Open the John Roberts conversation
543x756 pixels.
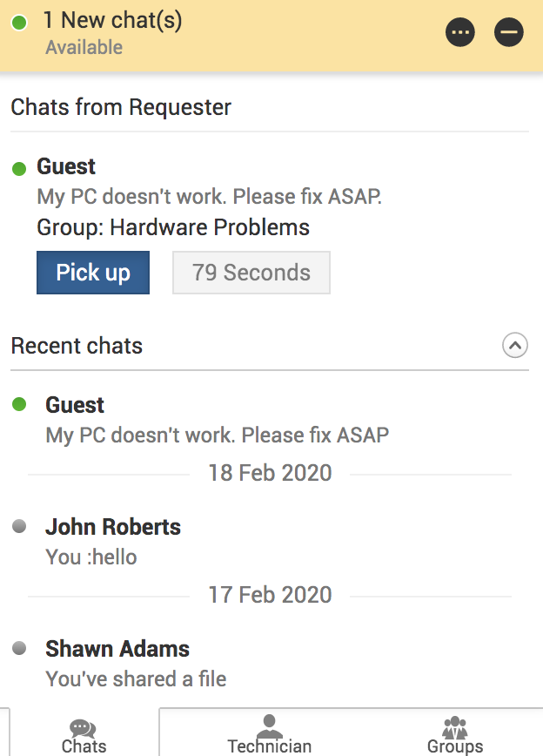(113, 527)
